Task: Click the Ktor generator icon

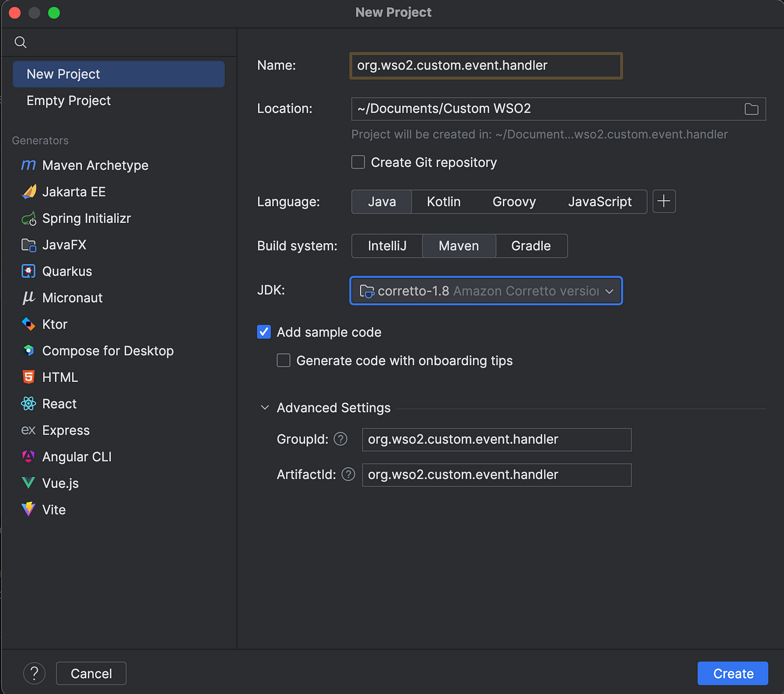Action: [29, 324]
